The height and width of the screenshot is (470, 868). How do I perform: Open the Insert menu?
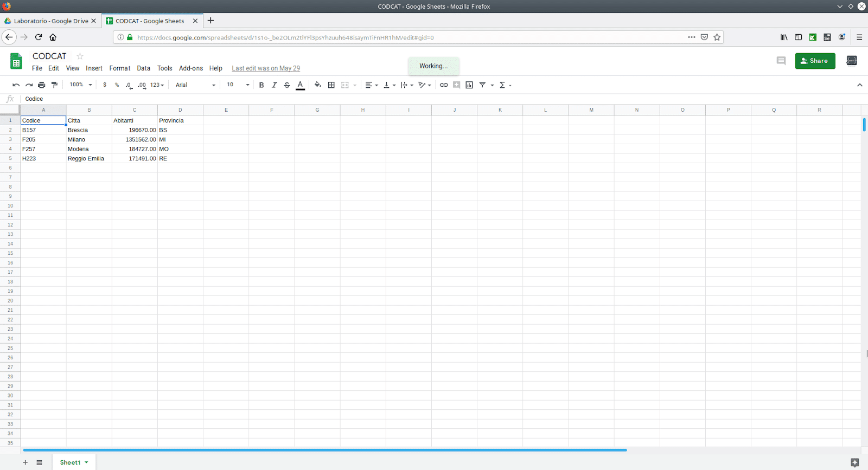[94, 68]
